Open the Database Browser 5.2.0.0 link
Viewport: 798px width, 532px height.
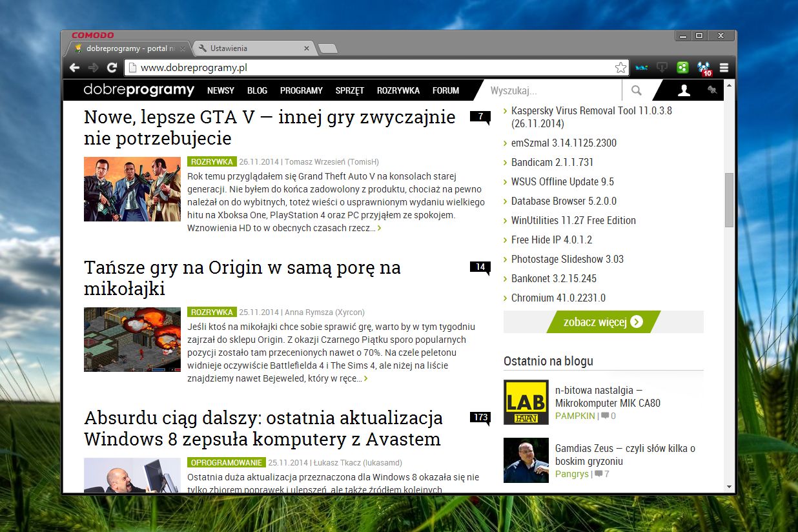tap(564, 201)
